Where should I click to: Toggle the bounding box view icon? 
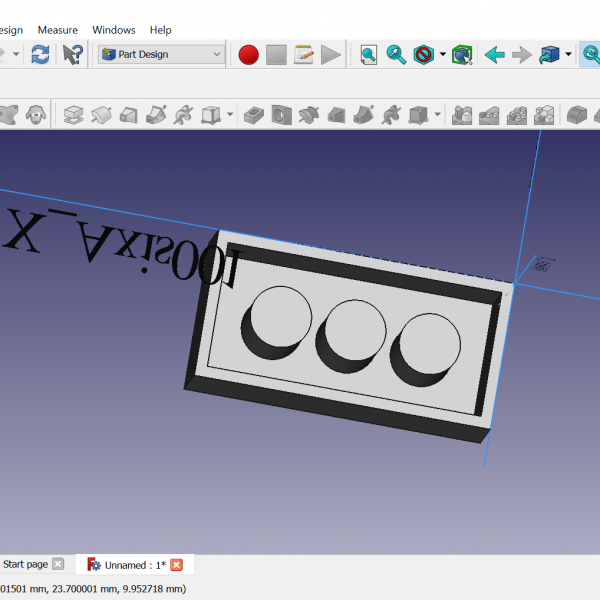[461, 54]
